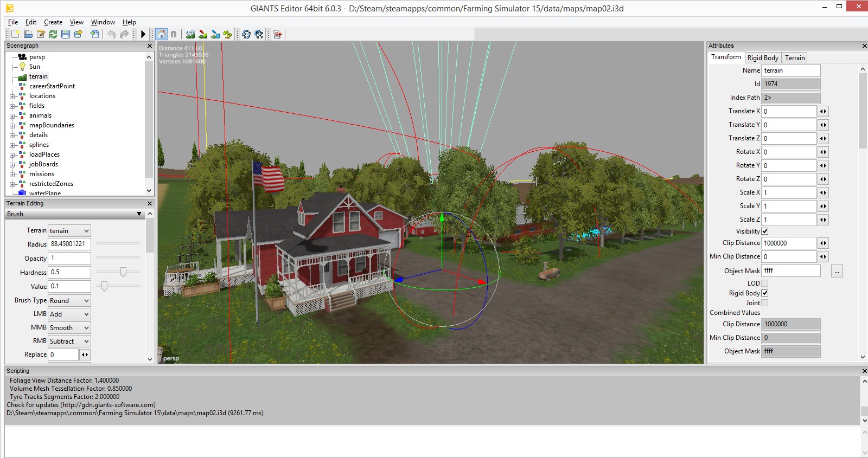
Task: Click the Replace value stepper arrows
Action: coord(85,355)
